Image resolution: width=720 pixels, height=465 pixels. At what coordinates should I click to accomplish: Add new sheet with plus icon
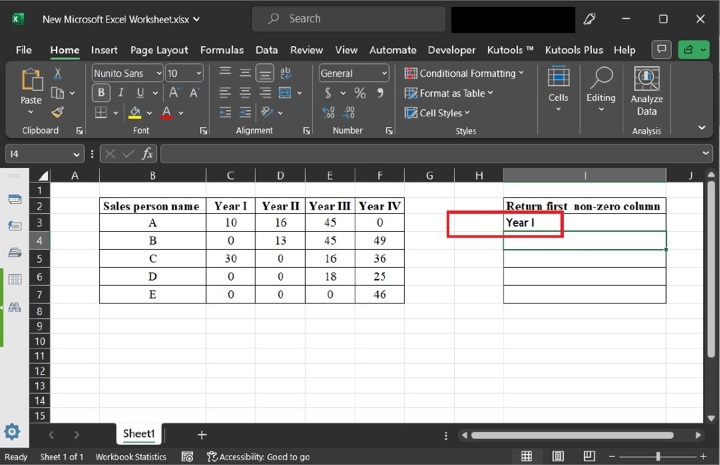coord(202,434)
